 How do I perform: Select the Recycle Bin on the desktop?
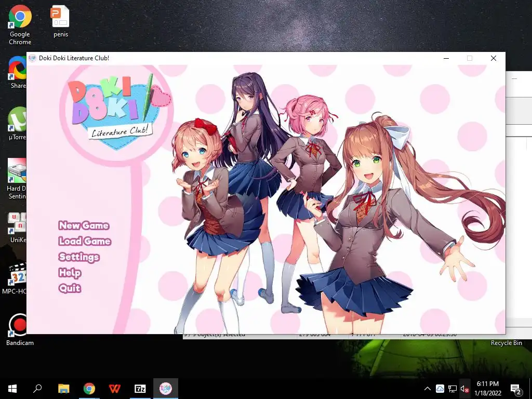(506, 343)
